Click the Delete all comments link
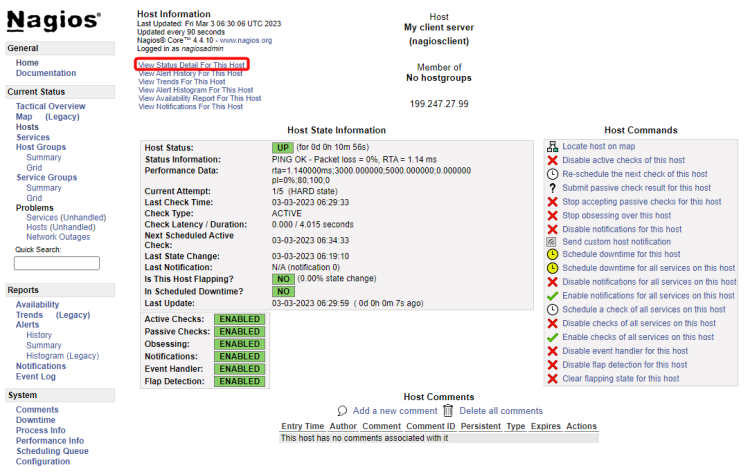750x472 pixels. pyautogui.click(x=501, y=411)
